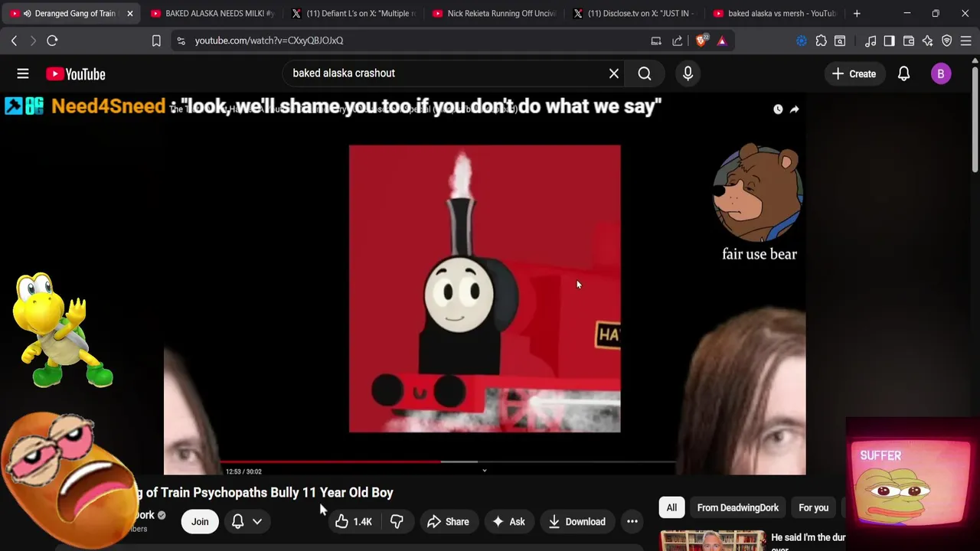Switch to 'Defiant L's on X' tab
Screen dimensions: 980x551
353,13
